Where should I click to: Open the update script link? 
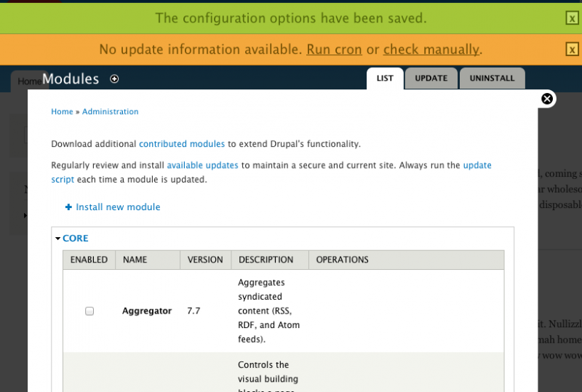pyautogui.click(x=477, y=165)
